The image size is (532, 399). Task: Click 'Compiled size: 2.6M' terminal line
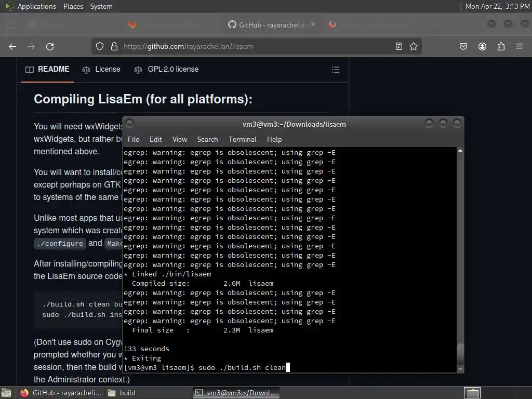(202, 283)
